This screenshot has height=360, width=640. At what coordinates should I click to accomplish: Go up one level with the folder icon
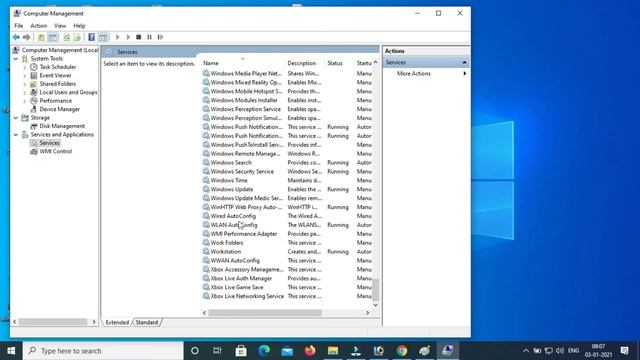click(41, 37)
